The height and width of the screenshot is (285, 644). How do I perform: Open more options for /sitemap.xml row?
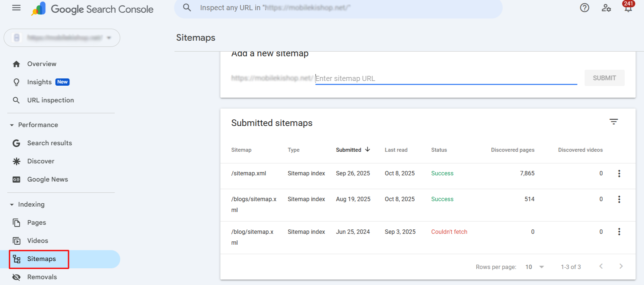pyautogui.click(x=619, y=174)
